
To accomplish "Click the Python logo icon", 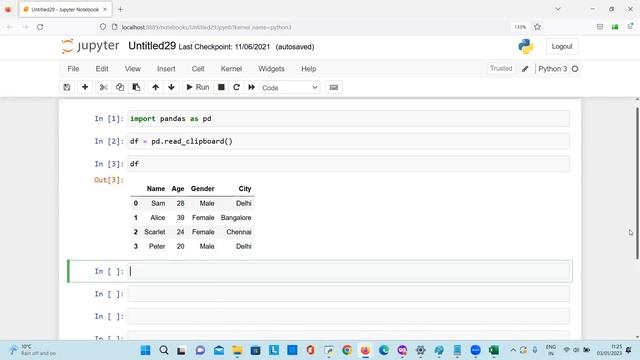I will [x=526, y=47].
